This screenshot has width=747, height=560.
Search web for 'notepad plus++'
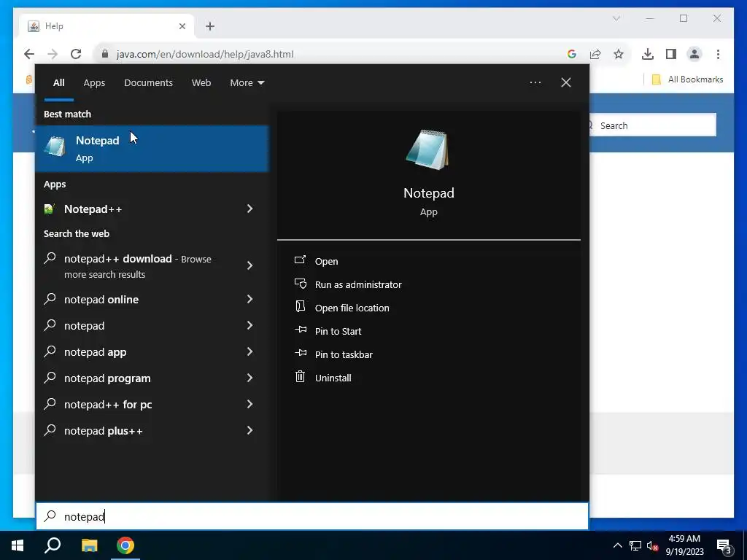[x=104, y=431]
